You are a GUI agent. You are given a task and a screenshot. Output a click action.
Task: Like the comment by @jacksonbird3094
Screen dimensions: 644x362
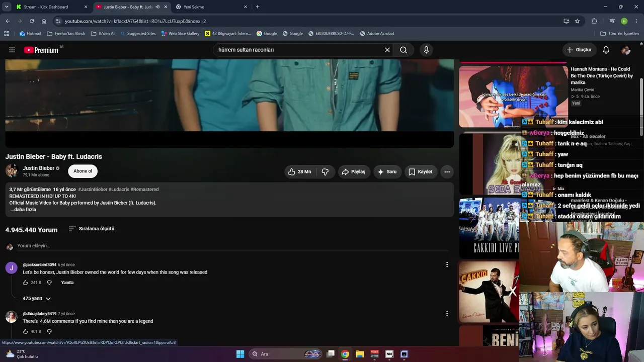[x=26, y=283]
